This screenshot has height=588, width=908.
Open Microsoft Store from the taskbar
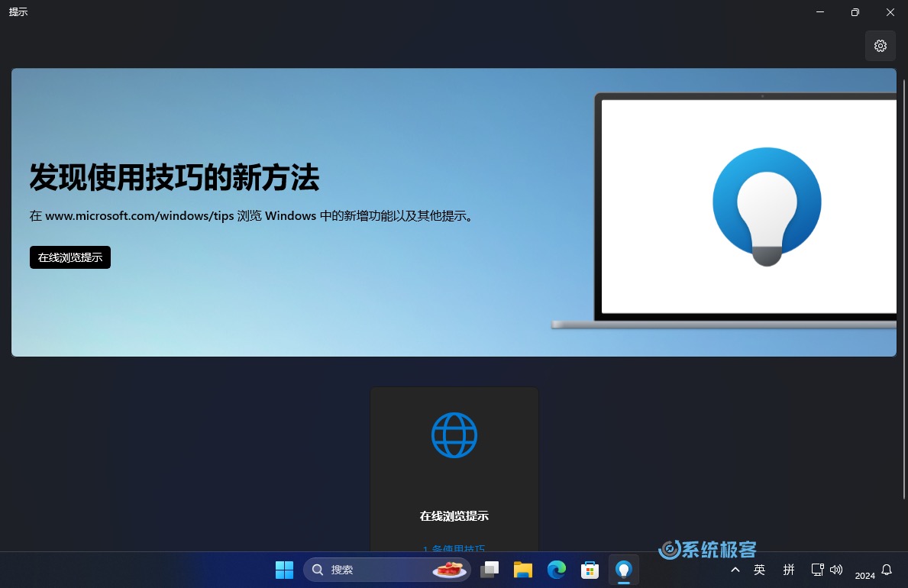(590, 570)
